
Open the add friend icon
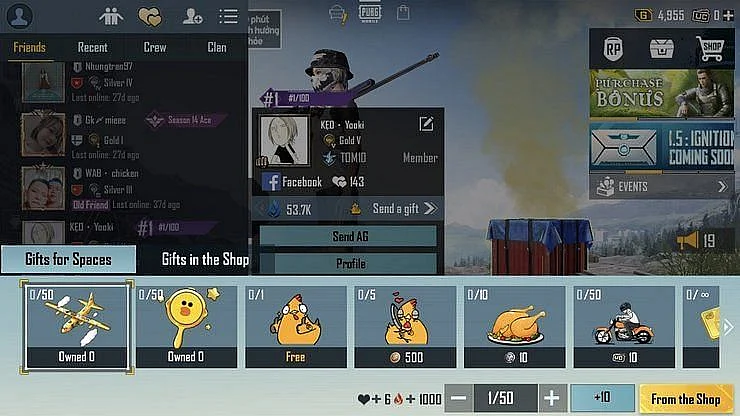tap(192, 17)
